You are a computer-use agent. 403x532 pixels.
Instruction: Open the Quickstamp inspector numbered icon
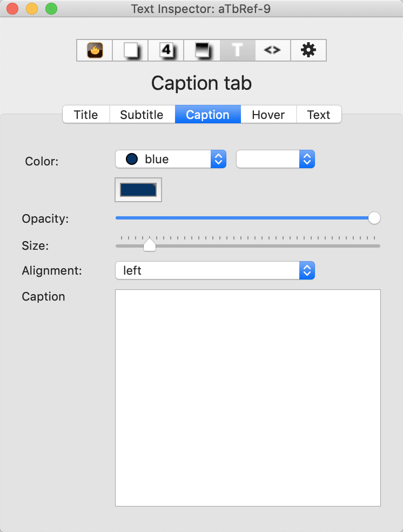coord(165,50)
